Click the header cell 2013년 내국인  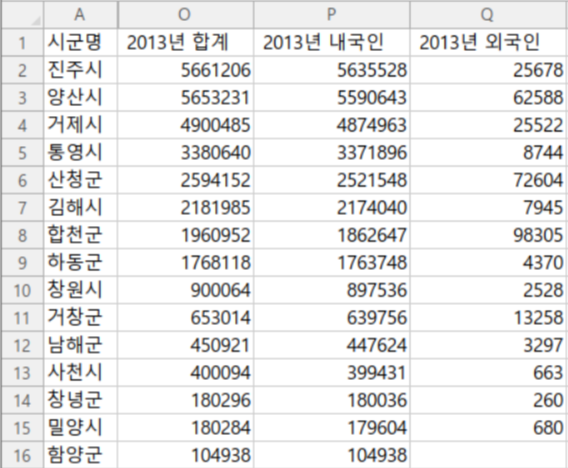point(332,43)
